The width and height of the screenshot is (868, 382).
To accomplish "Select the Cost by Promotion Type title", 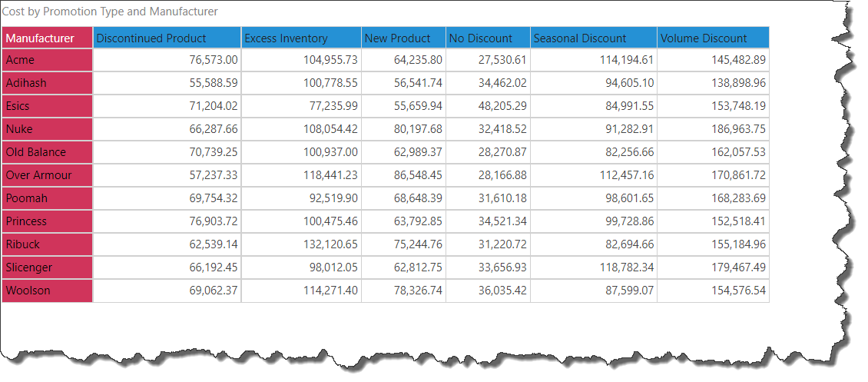I will (x=110, y=12).
